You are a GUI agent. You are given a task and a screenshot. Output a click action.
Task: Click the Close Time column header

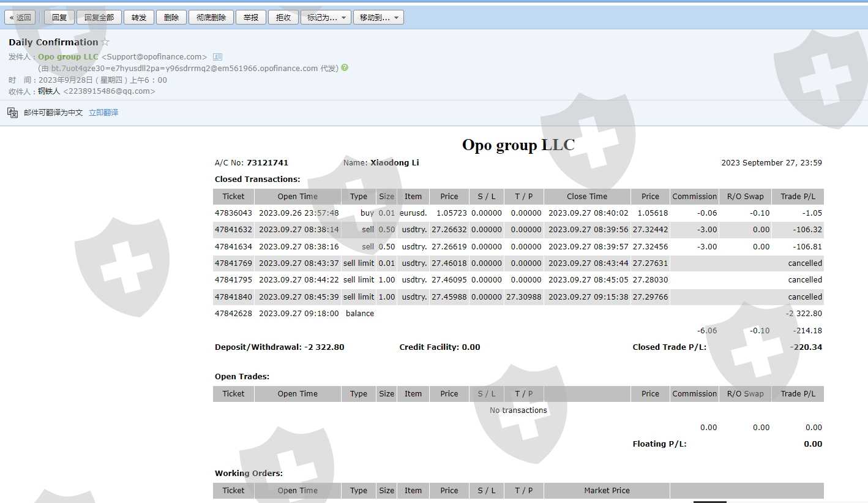coord(587,197)
